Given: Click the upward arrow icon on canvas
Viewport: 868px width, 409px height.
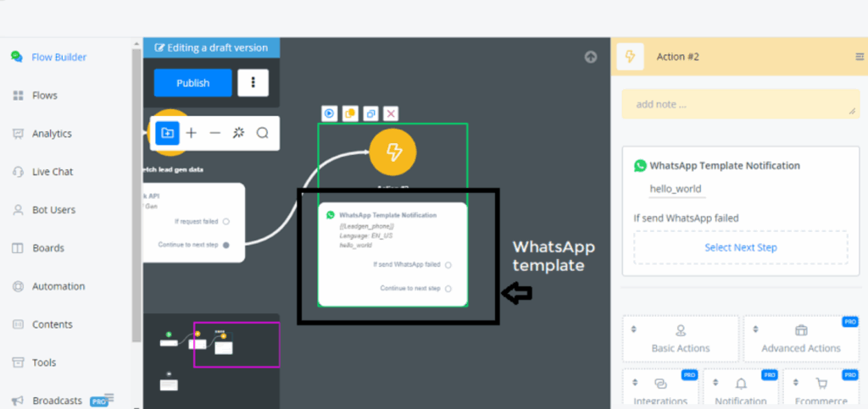Looking at the screenshot, I should point(591,58).
